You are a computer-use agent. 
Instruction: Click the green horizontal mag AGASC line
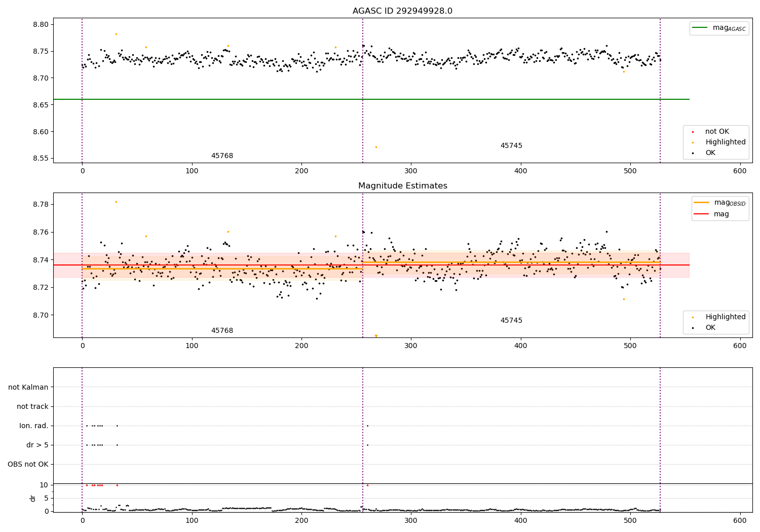pyautogui.click(x=371, y=99)
